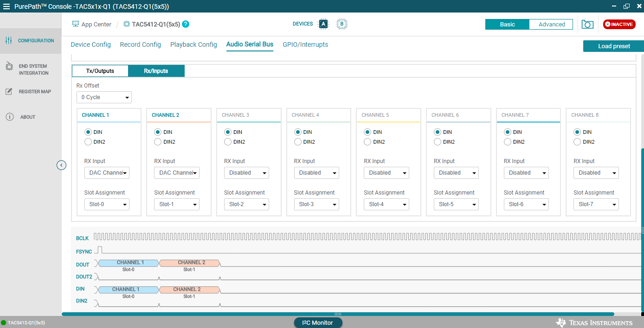Select device B chip icon
The image size is (644, 328).
point(342,24)
